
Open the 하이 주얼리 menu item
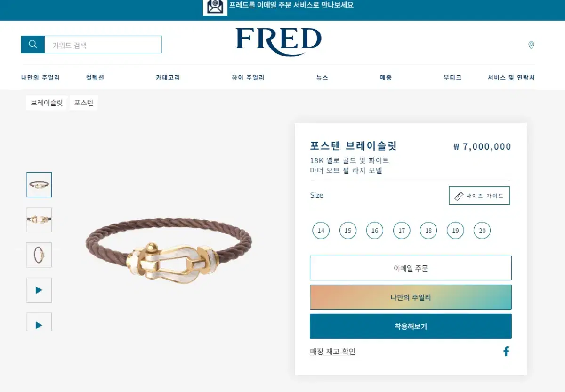point(248,78)
